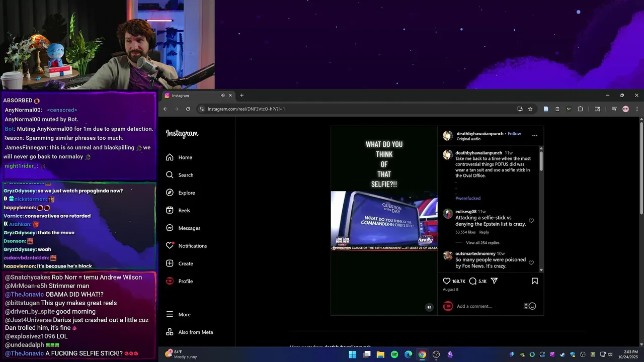Image resolution: width=644 pixels, height=362 pixels.
Task: Go to Explore in the sidebar
Action: click(x=180, y=193)
